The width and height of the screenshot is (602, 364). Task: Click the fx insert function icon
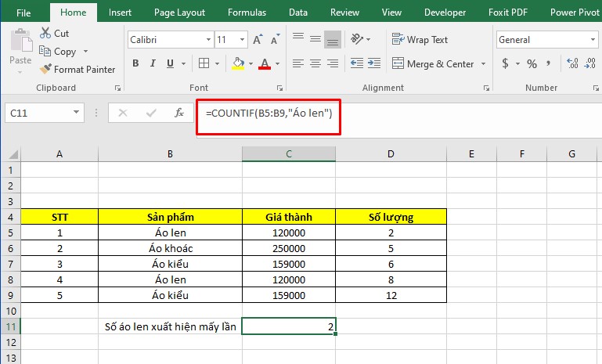click(179, 113)
